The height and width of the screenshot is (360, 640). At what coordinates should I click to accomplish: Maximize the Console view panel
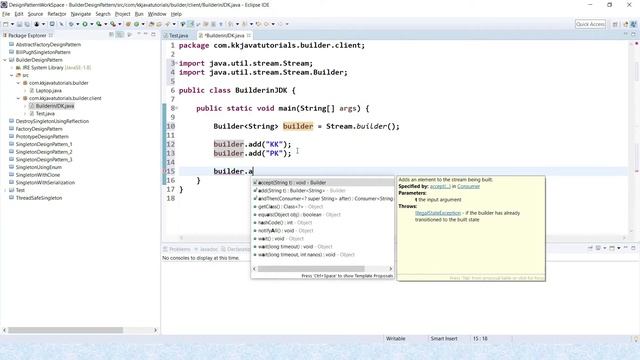click(x=633, y=248)
